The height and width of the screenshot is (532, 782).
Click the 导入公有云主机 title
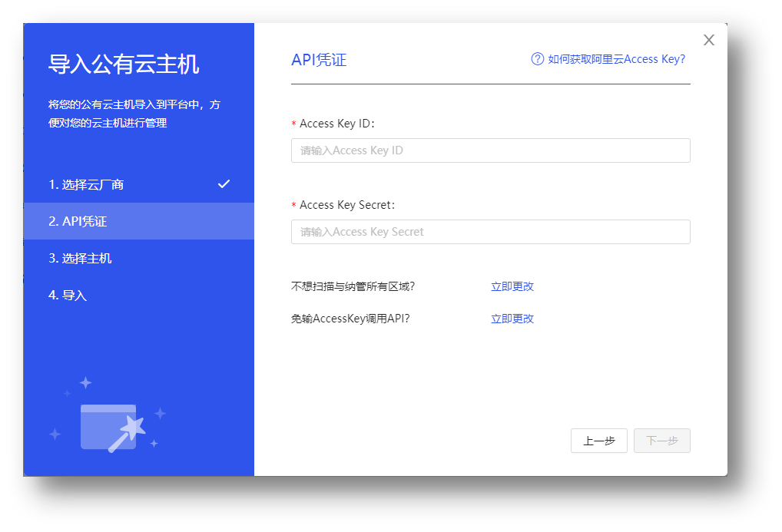[x=124, y=64]
